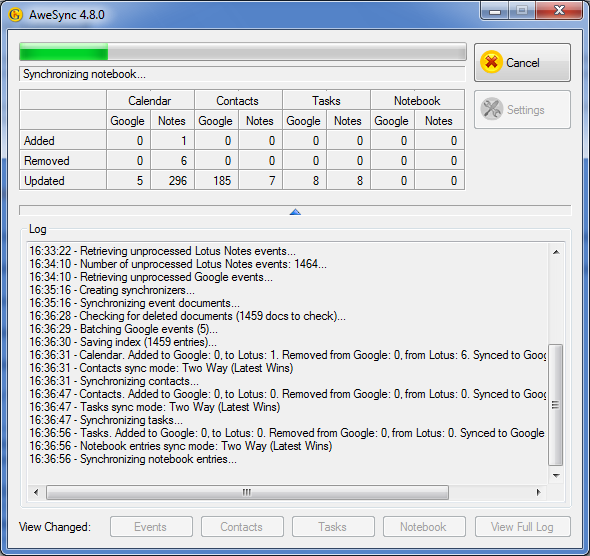Select the Notebook column header
The height and width of the screenshot is (556, 590).
tap(417, 100)
